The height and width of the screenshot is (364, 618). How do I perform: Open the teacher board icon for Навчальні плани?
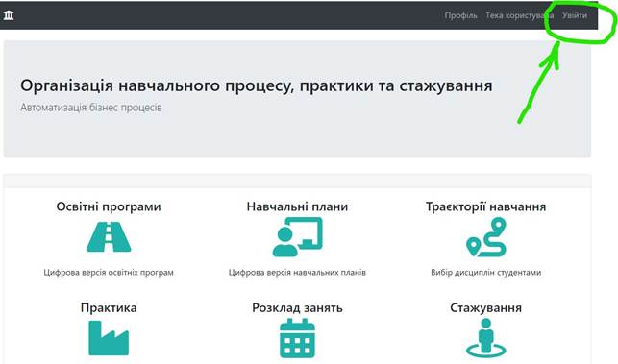click(298, 237)
